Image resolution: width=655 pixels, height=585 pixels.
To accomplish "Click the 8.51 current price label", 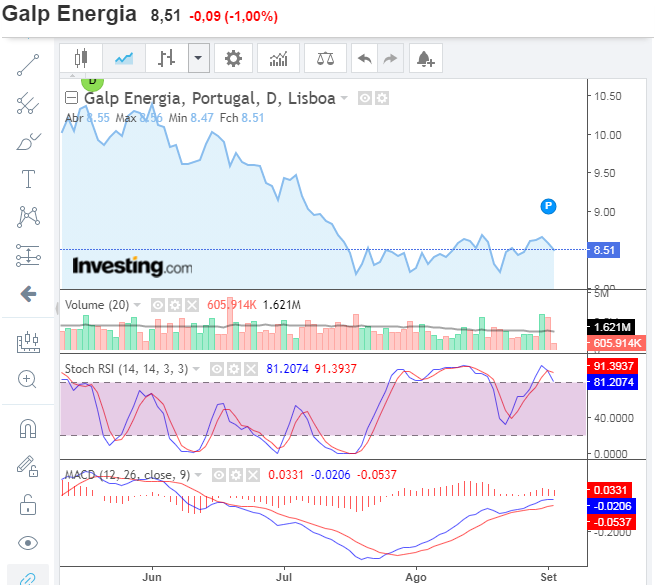I will click(x=604, y=250).
